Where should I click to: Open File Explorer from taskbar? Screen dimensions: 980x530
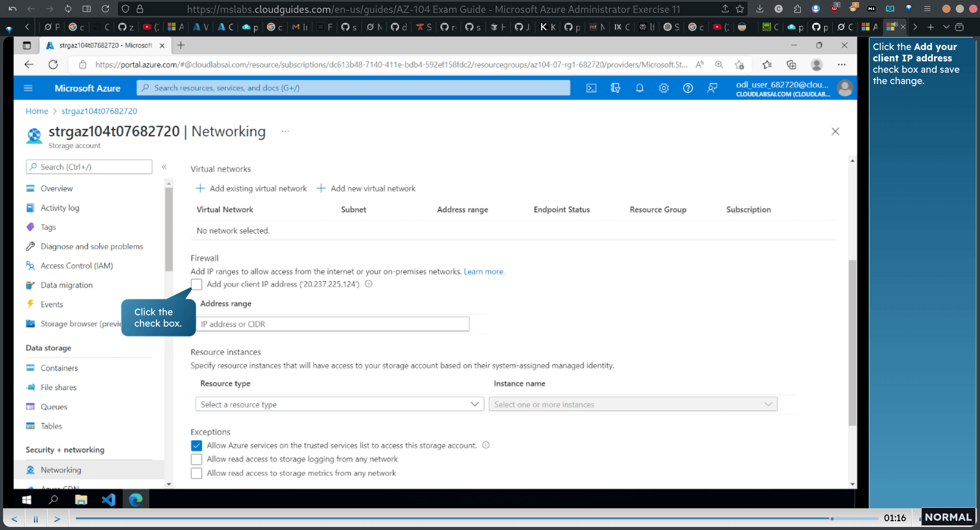81,500
